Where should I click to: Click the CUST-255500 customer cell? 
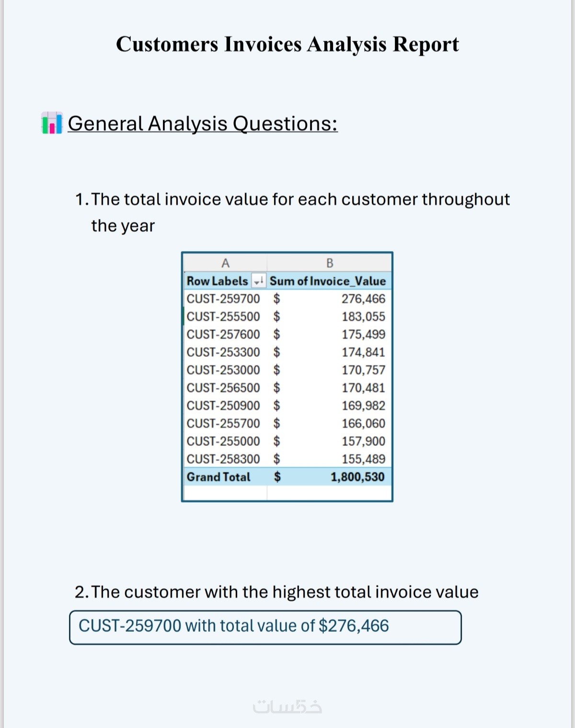(223, 317)
